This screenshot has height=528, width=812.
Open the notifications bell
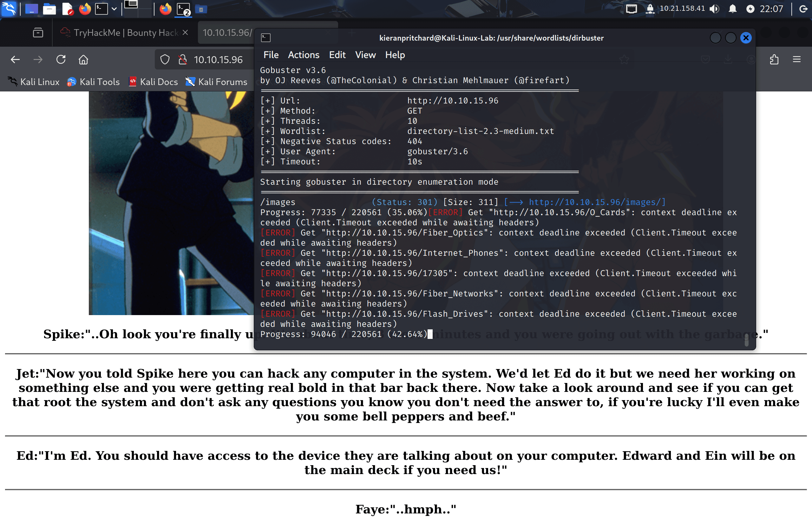click(732, 9)
